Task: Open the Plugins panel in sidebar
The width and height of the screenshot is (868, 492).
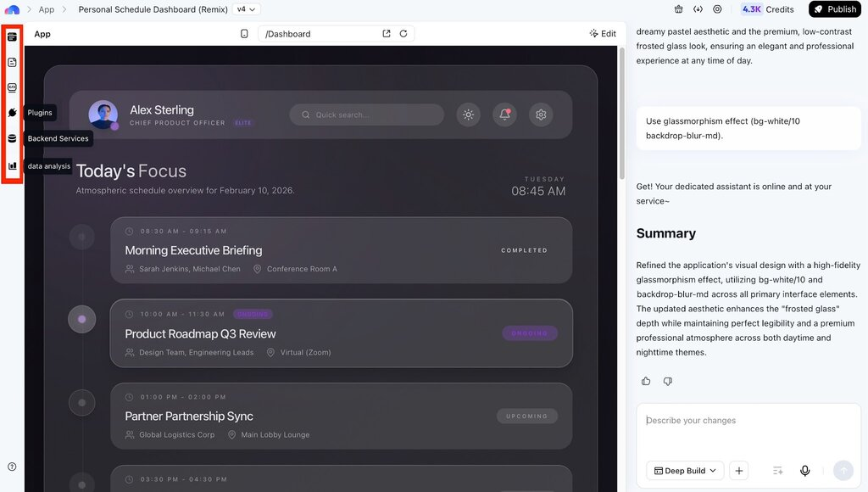Action: coord(12,113)
